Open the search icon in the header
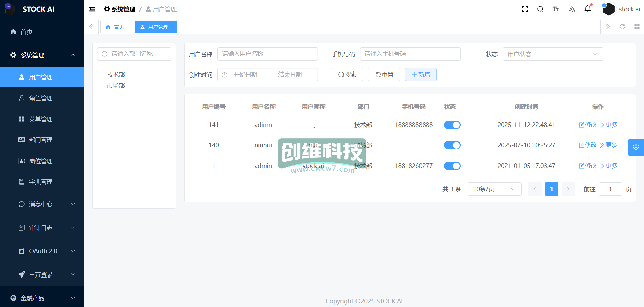The image size is (644, 307). (x=540, y=9)
